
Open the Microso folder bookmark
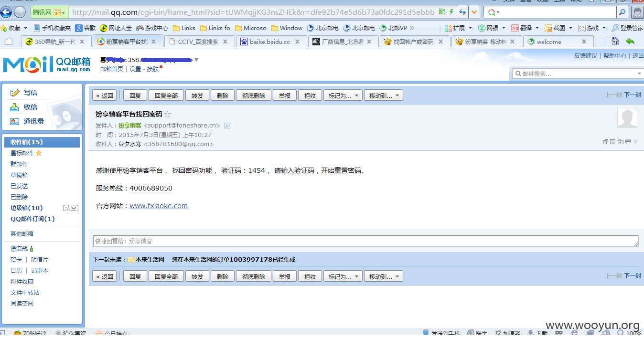click(x=250, y=28)
